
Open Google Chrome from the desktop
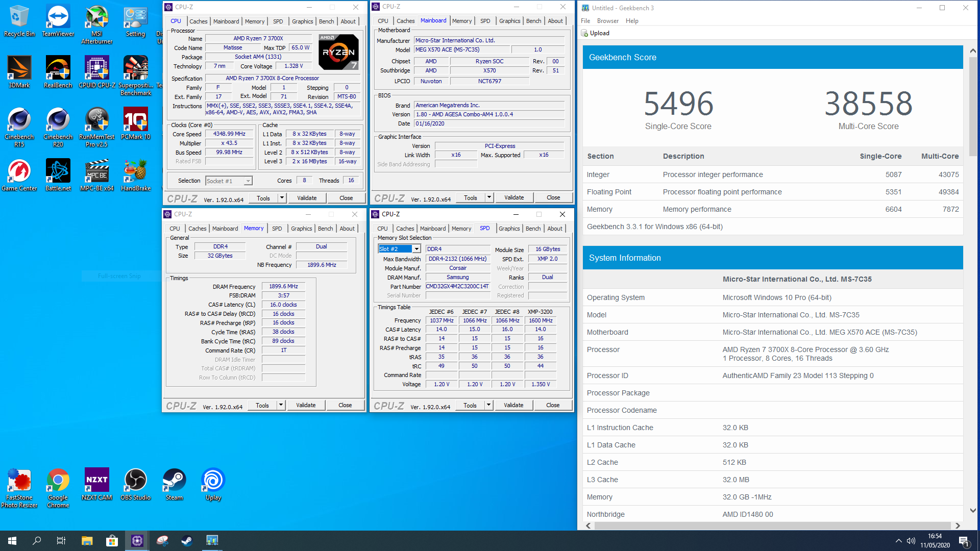[x=58, y=488]
